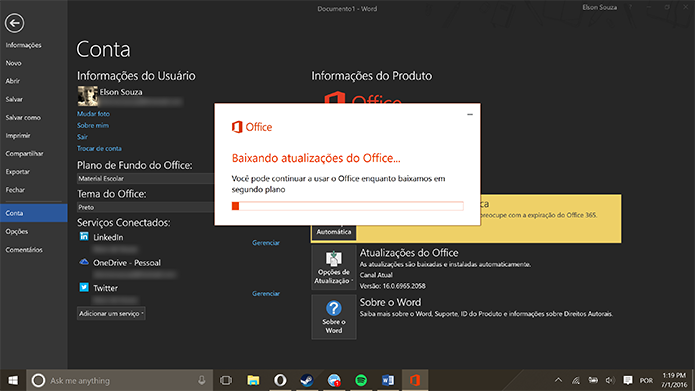This screenshot has height=391, width=695.
Task: Go back using the circled arrow icon
Action: [14, 23]
